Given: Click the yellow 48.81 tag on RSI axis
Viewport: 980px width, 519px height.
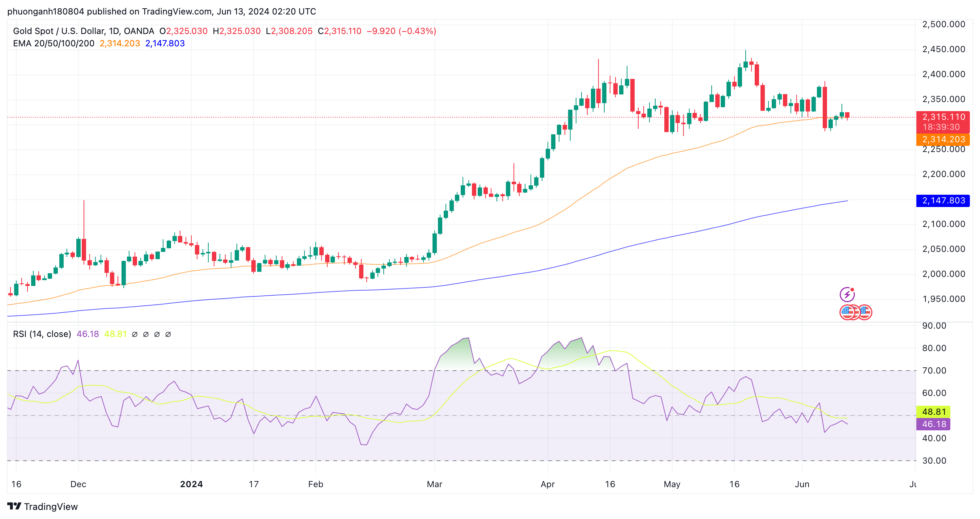Looking at the screenshot, I should (934, 412).
